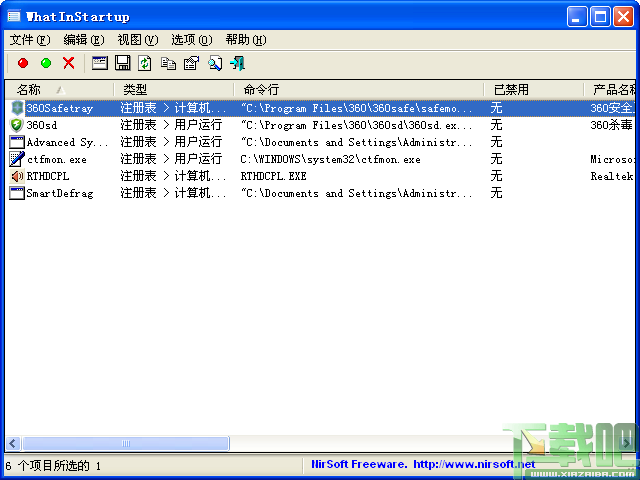
Task: Open the 视图(V) menu
Action: pyautogui.click(x=138, y=40)
